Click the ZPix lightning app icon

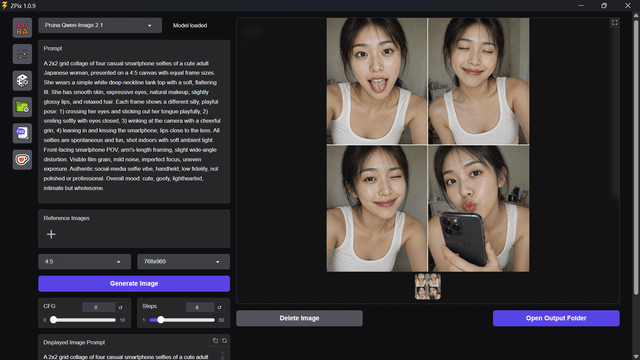[4, 5]
